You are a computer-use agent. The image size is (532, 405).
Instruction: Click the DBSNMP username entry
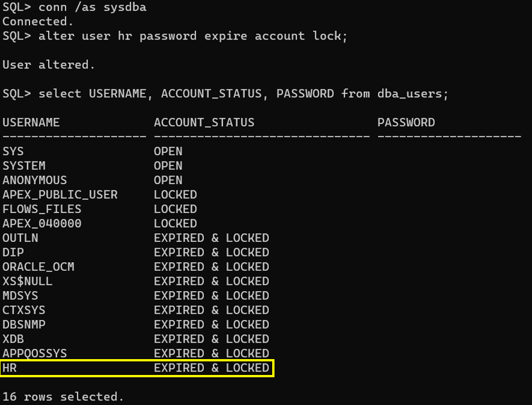(x=24, y=325)
